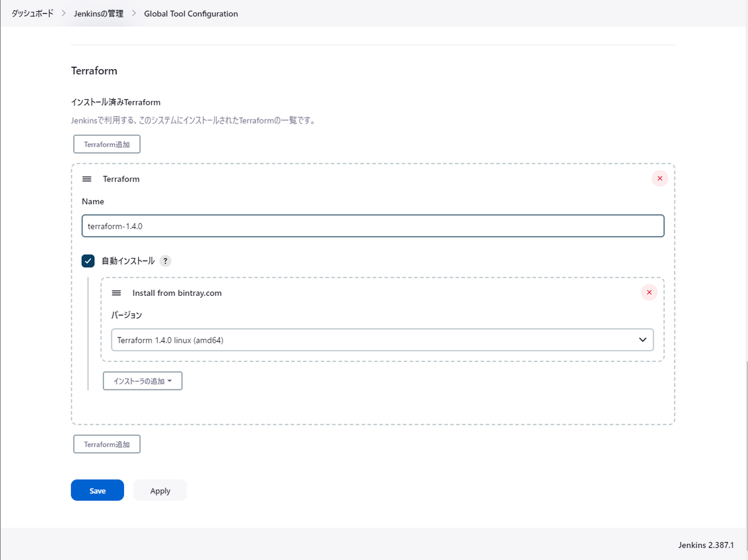Image resolution: width=748 pixels, height=560 pixels.
Task: Delete the Terraform installation entry
Action: pyautogui.click(x=659, y=179)
